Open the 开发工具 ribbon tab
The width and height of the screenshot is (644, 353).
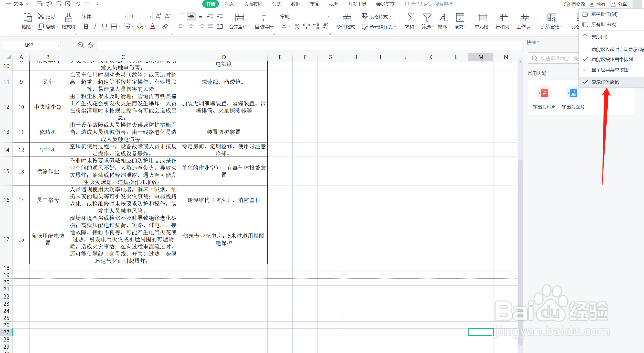357,4
